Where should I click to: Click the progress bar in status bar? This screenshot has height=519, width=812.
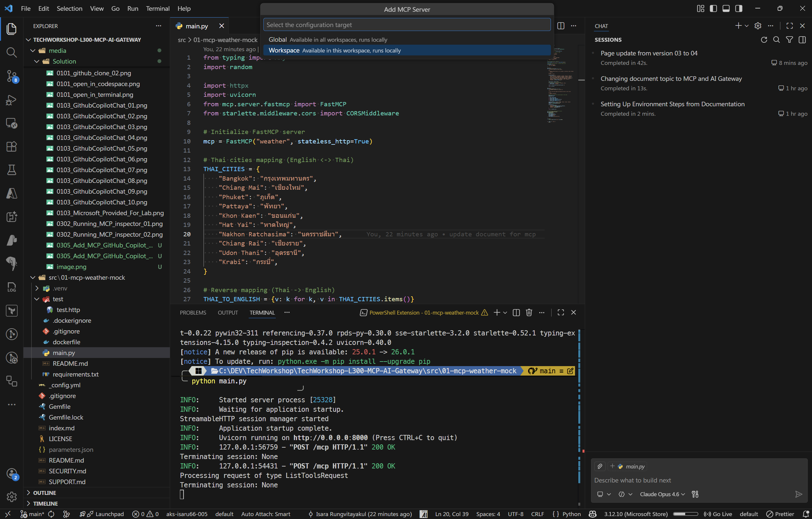click(685, 514)
